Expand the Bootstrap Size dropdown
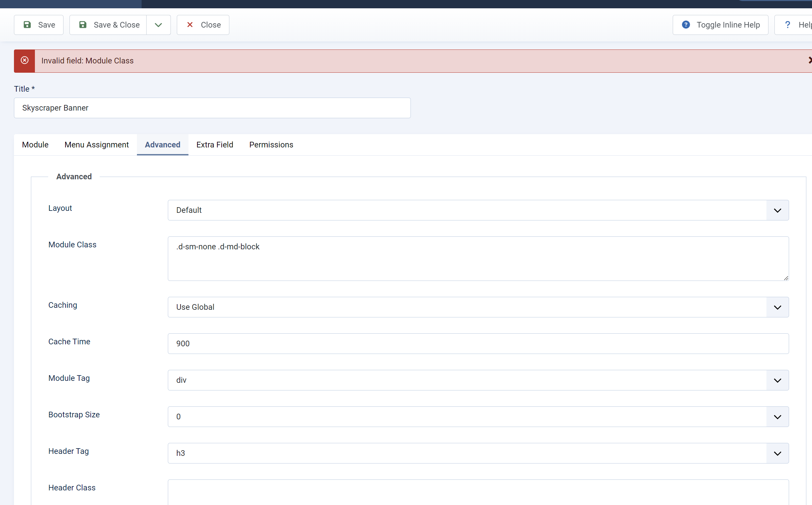 pyautogui.click(x=478, y=416)
